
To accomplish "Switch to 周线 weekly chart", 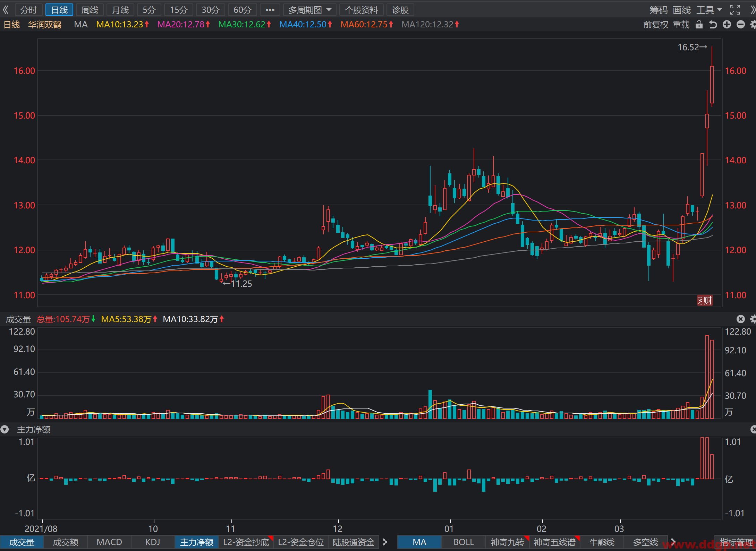I will pyautogui.click(x=90, y=10).
